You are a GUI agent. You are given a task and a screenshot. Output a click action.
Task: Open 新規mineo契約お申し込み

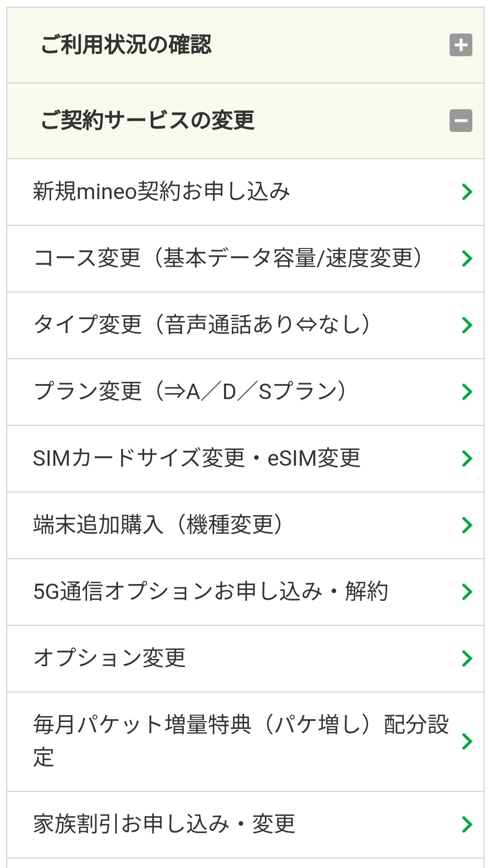click(x=162, y=191)
